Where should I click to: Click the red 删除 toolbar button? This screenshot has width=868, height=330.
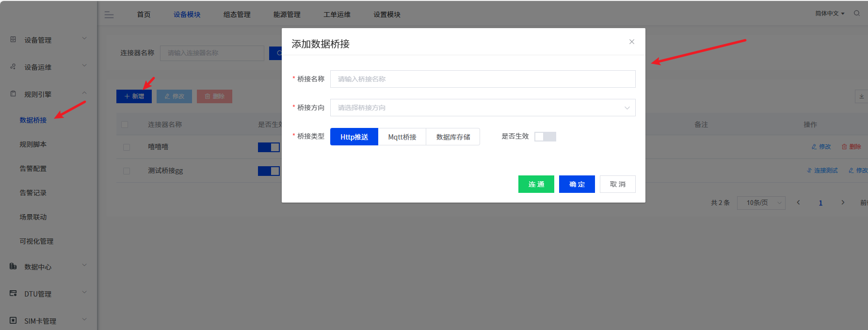point(214,96)
